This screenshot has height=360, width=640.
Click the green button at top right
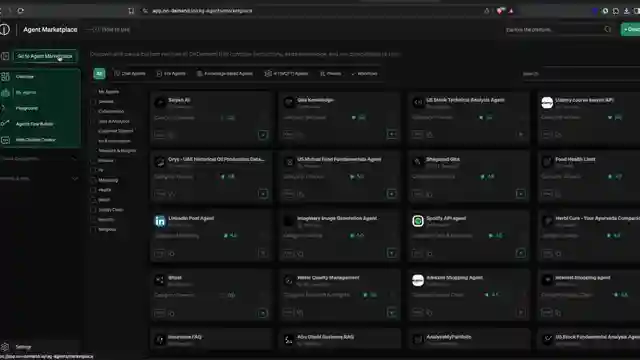click(631, 29)
